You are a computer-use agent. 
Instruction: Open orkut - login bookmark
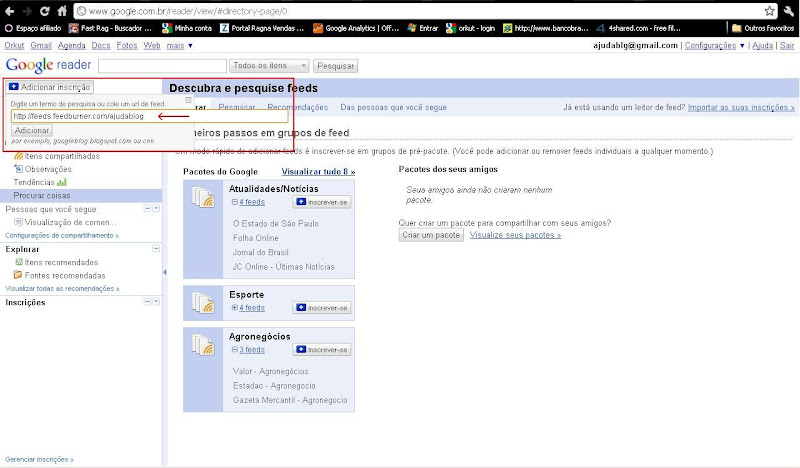coord(470,28)
